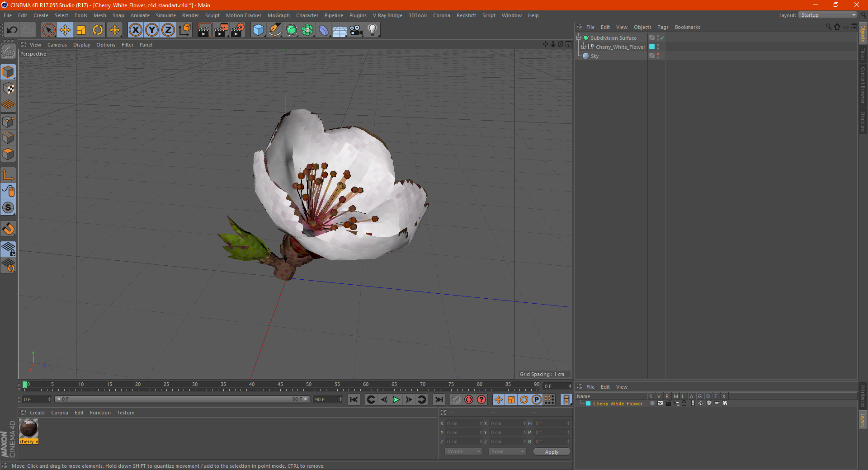Render to Picture Viewer
The width and height of the screenshot is (868, 470).
tap(221, 30)
